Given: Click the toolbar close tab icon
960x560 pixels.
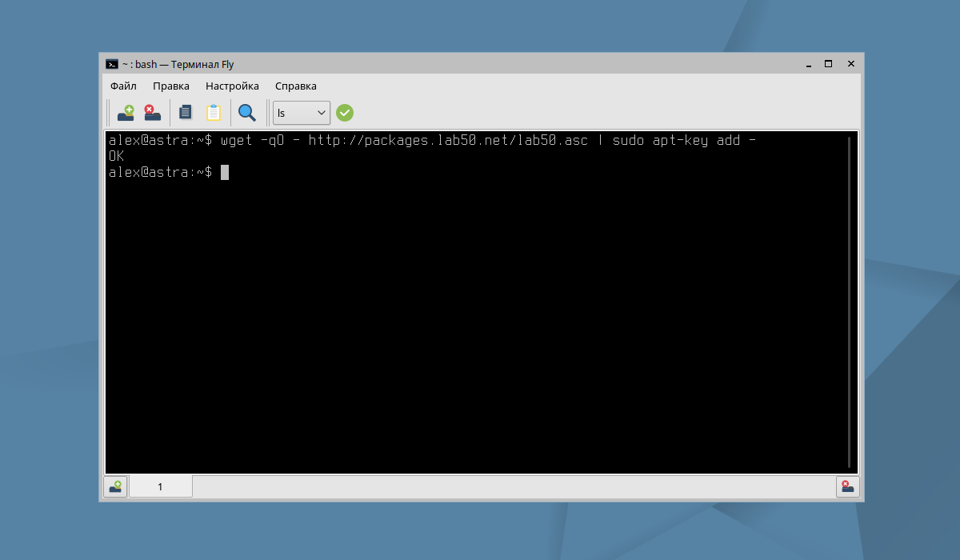Looking at the screenshot, I should [152, 113].
